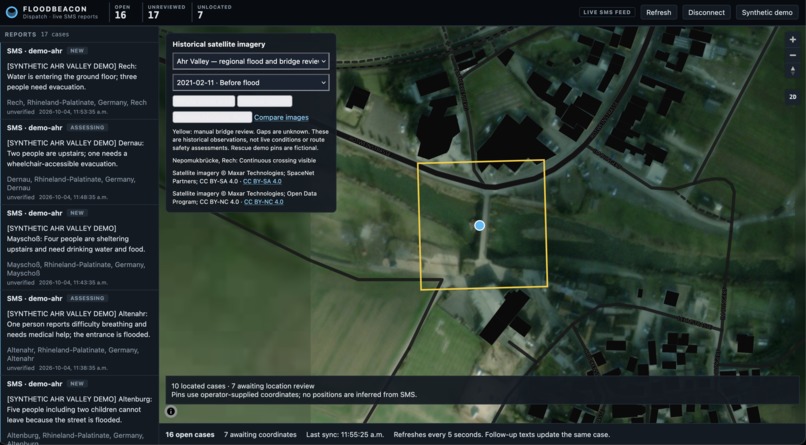Viewport: 806px width, 445px height.
Task: Click the Mayschoß timestamp 11:43:35 a.m.
Action: click(72, 282)
